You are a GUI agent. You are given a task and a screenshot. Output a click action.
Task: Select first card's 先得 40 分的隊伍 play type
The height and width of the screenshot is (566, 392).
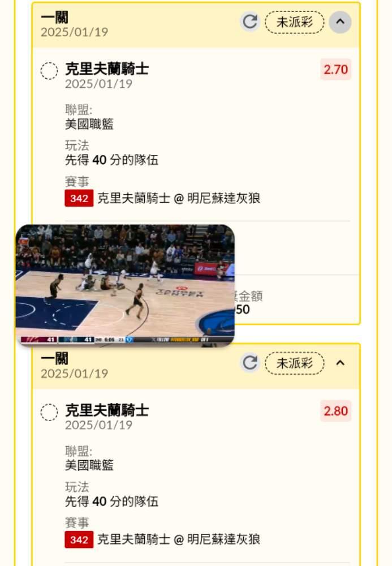point(111,160)
